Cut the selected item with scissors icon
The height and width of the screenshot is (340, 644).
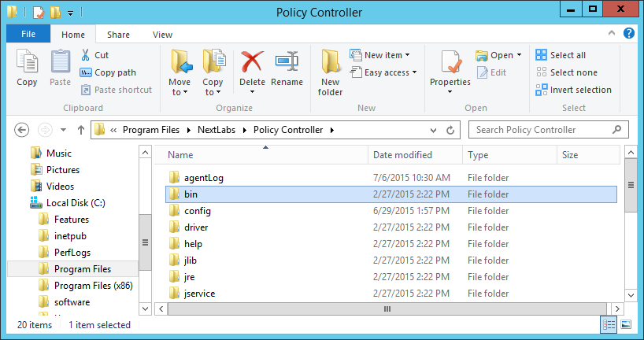(x=94, y=55)
